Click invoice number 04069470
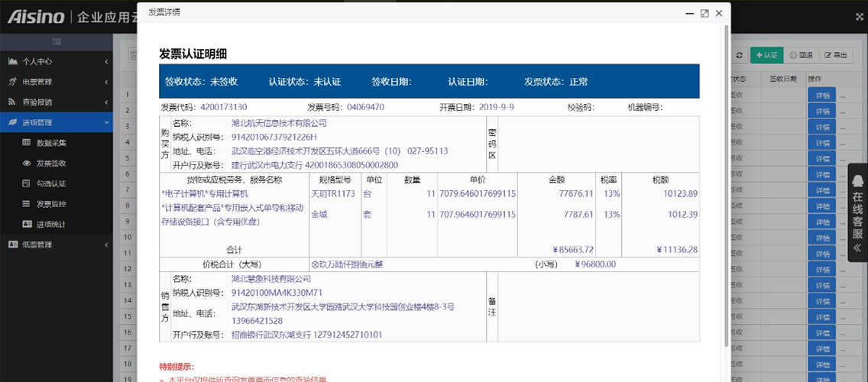Screen dimensions: 868x382 click(x=365, y=107)
